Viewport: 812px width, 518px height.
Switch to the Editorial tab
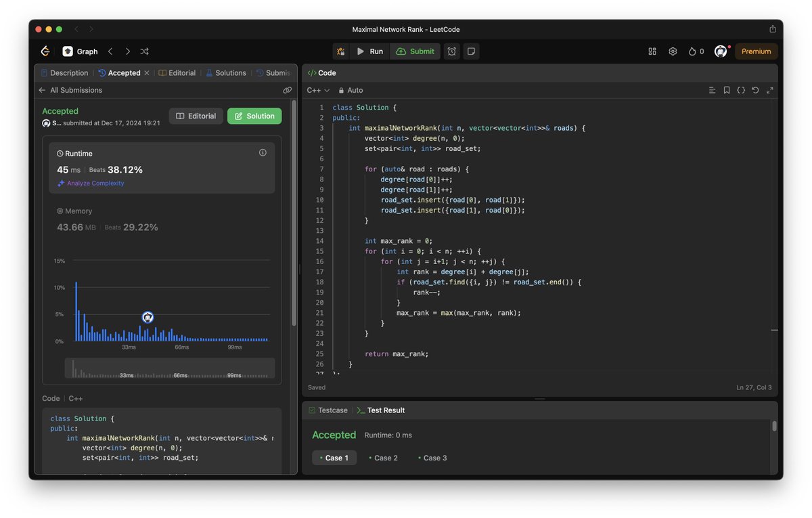[177, 73]
